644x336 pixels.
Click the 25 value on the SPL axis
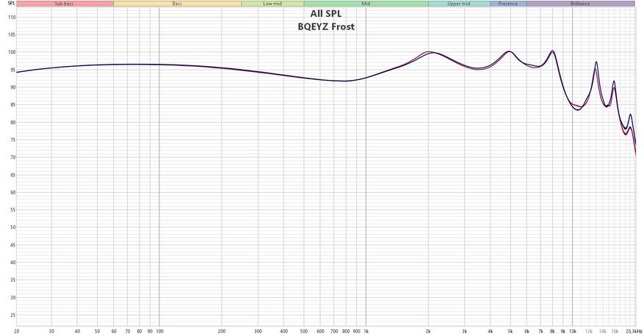(x=12, y=315)
